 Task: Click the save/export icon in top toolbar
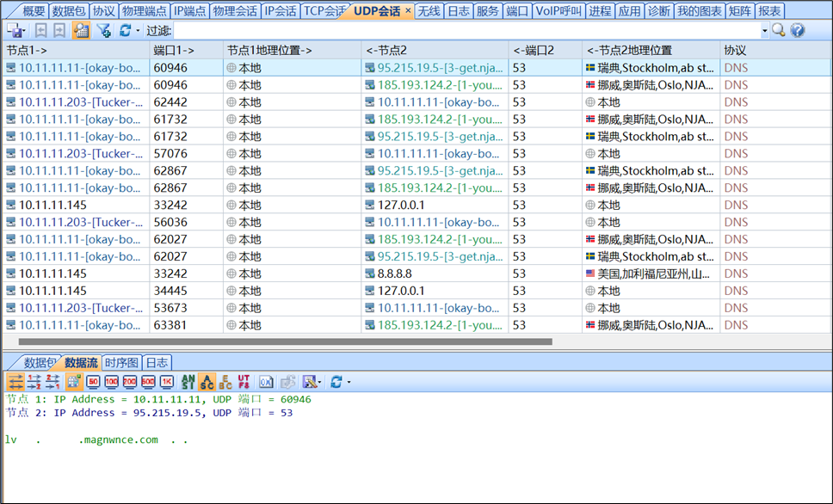15,30
